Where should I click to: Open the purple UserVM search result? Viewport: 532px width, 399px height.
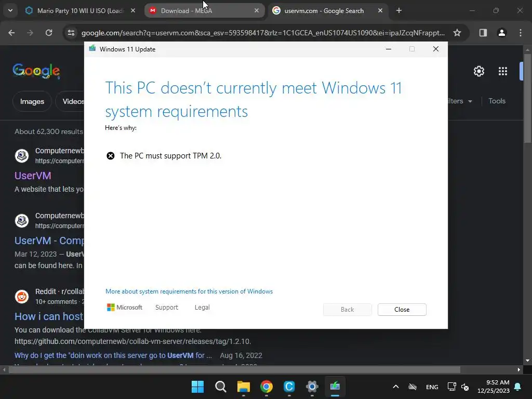33,176
